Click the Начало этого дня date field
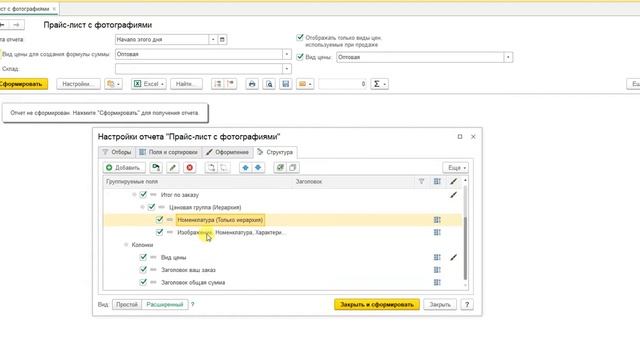This screenshot has height=360, width=640. point(162,40)
